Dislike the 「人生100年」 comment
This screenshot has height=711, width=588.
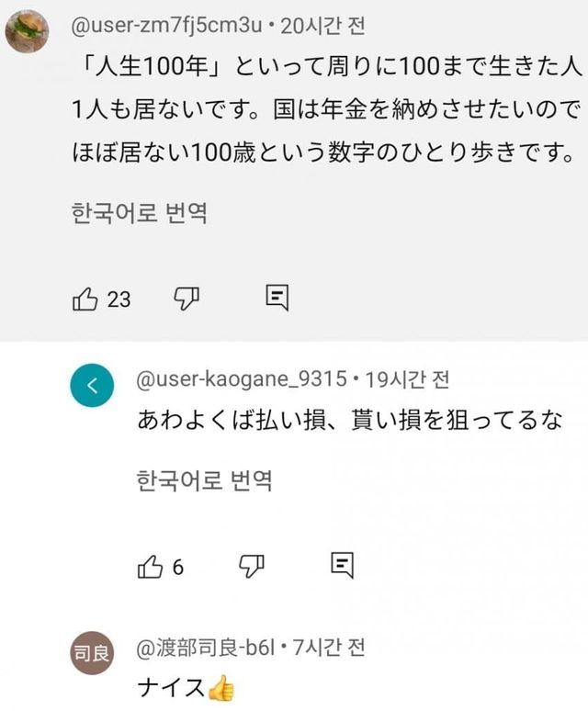click(187, 298)
